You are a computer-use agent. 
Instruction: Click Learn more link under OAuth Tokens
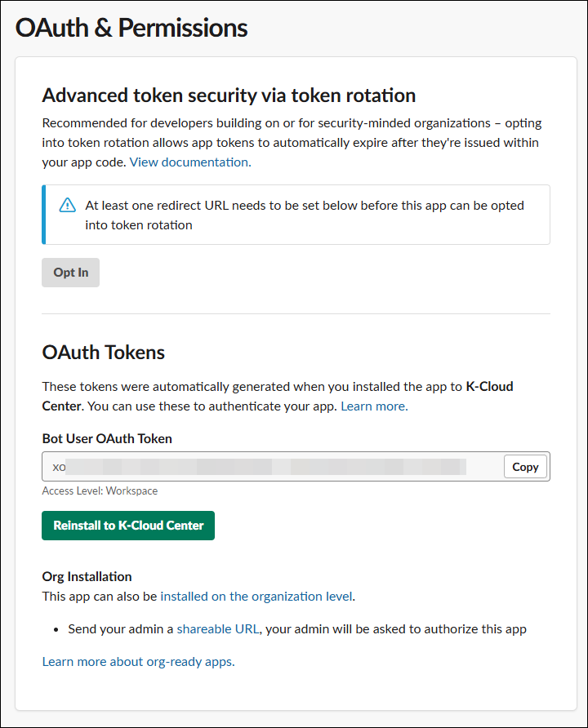point(374,406)
